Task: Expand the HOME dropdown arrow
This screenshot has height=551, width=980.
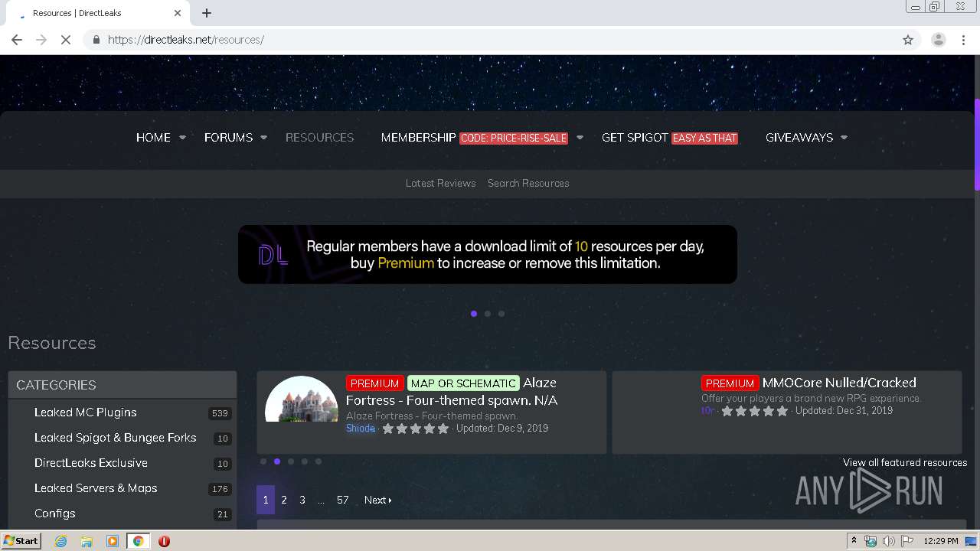Action: [x=182, y=138]
